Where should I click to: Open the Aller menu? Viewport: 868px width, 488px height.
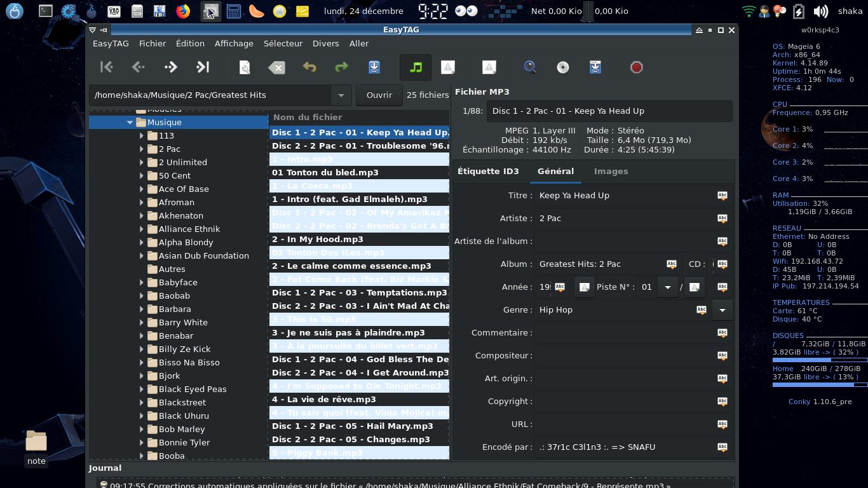(x=359, y=43)
